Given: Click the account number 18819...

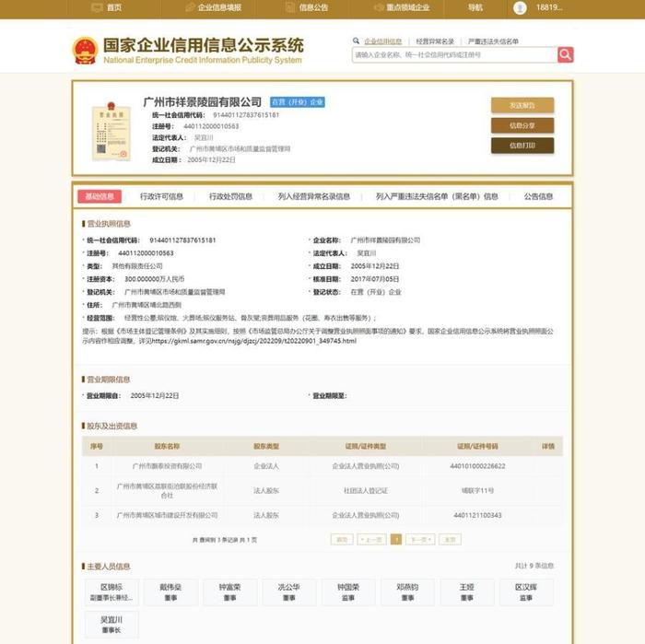Looking at the screenshot, I should [549, 7].
